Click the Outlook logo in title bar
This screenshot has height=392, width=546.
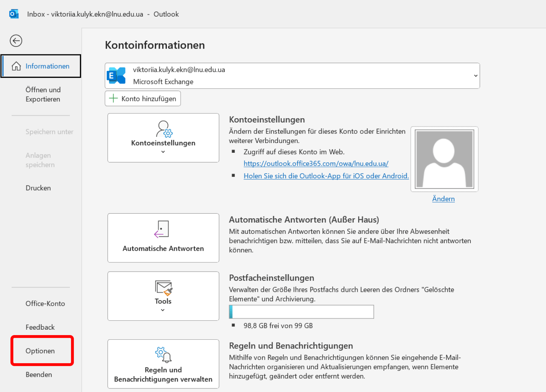(x=14, y=14)
